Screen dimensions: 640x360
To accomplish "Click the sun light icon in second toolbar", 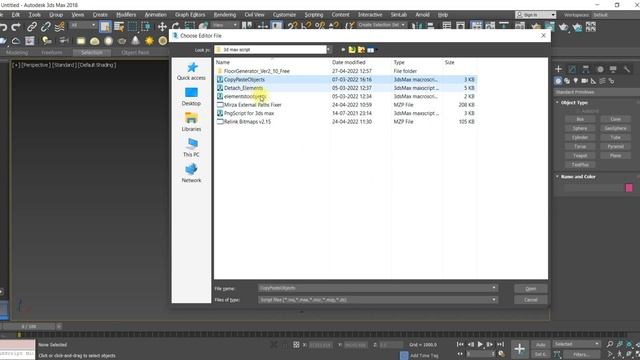I will point(149,41).
